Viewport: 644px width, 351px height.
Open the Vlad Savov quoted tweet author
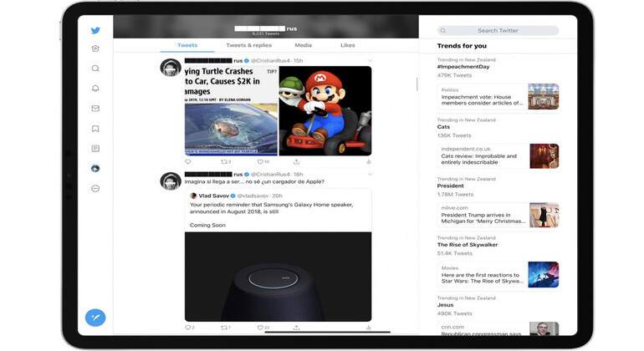click(x=213, y=196)
